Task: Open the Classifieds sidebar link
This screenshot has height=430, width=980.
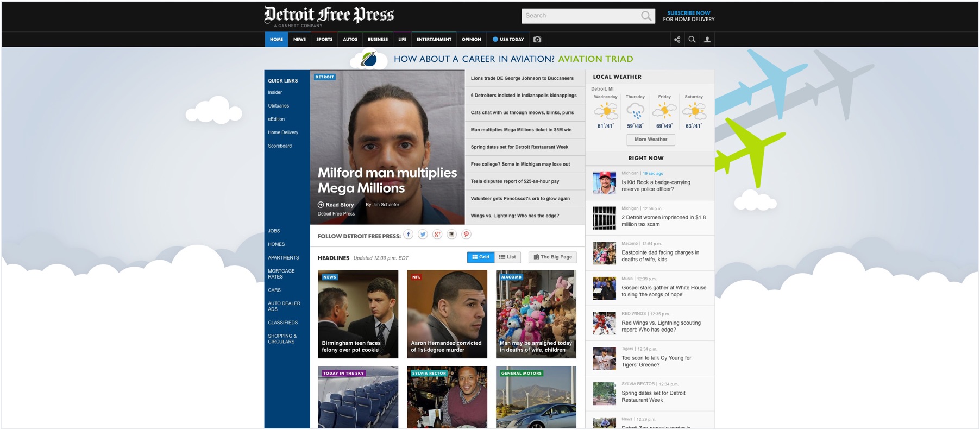Action: point(282,322)
